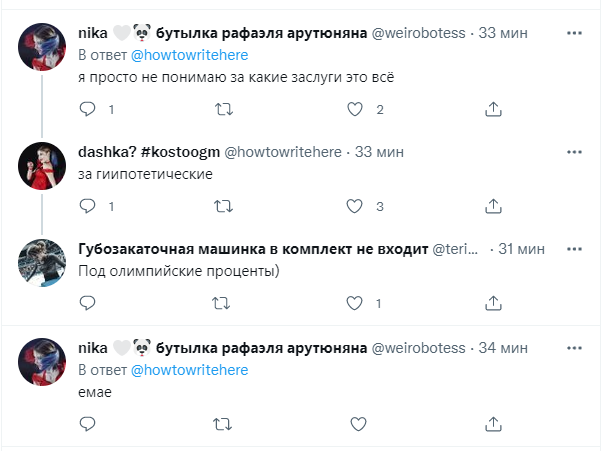The image size is (609, 451).
Task: Like the "емае" tweet by nika
Action: 353,425
